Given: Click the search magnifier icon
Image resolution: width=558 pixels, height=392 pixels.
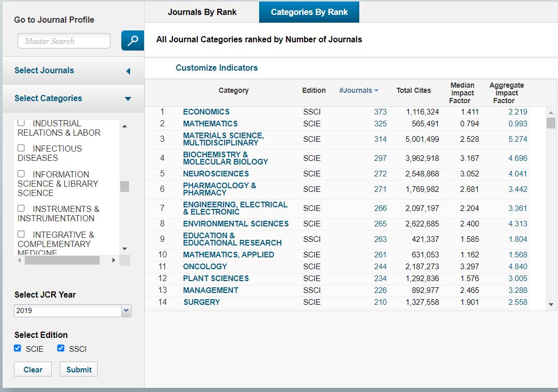Looking at the screenshot, I should pos(133,40).
